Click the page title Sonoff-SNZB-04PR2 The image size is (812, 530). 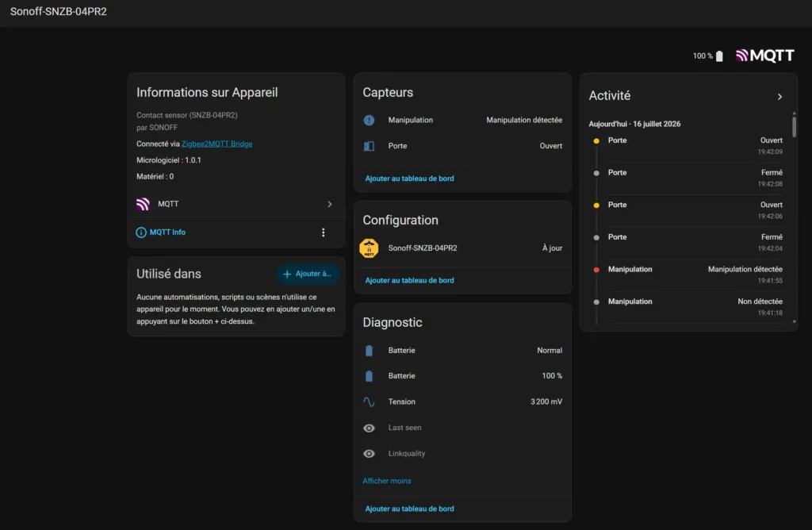pyautogui.click(x=59, y=11)
